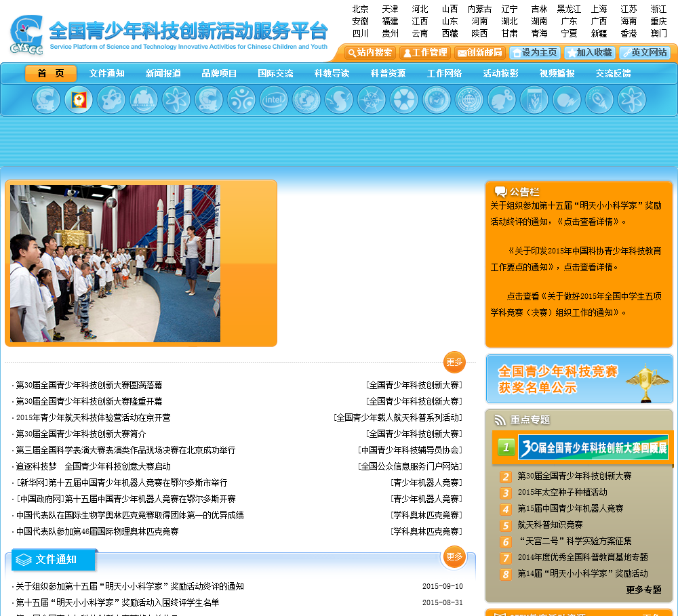Click the CYSCC site logo

point(26,35)
